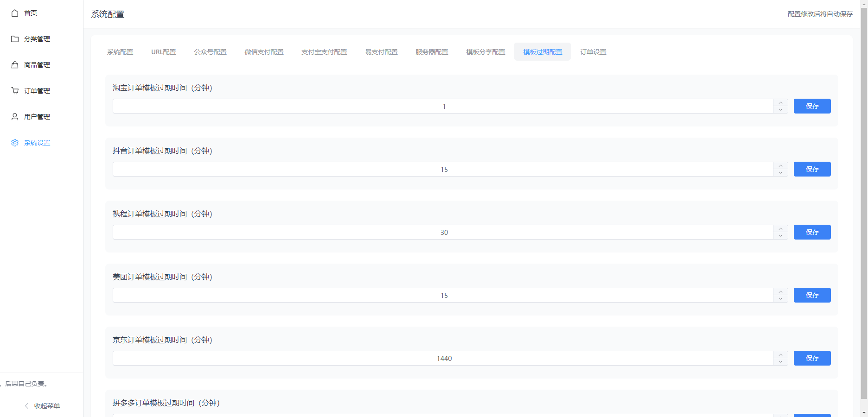868x417 pixels.
Task: Open 订单管理 cart icon
Action: click(14, 90)
